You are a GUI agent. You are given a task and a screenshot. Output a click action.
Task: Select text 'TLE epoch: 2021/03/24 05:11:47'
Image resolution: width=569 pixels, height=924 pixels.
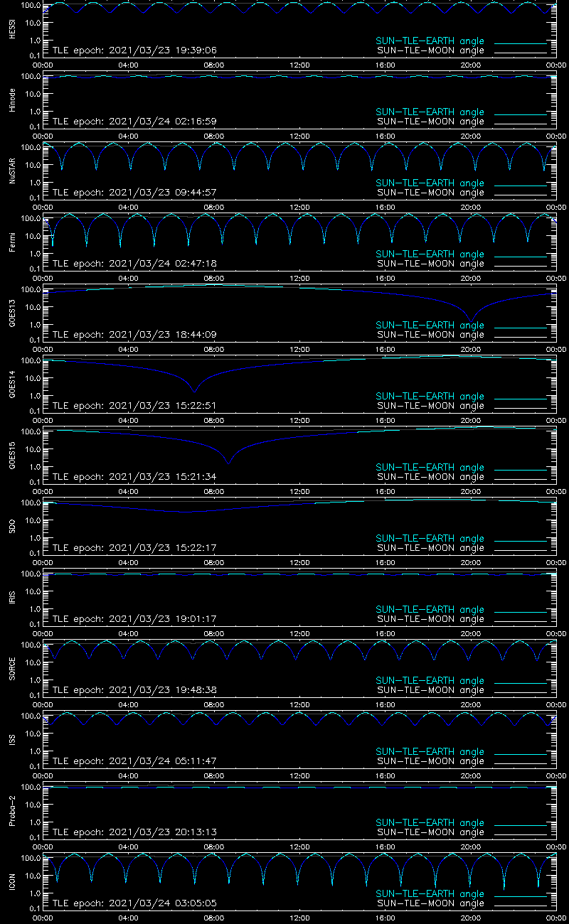pos(134,761)
